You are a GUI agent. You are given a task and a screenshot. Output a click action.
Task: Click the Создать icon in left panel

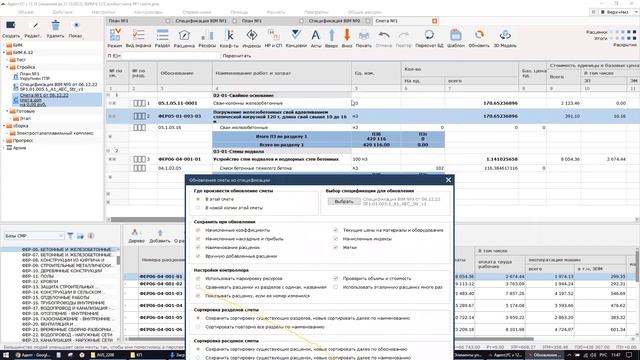11,26
